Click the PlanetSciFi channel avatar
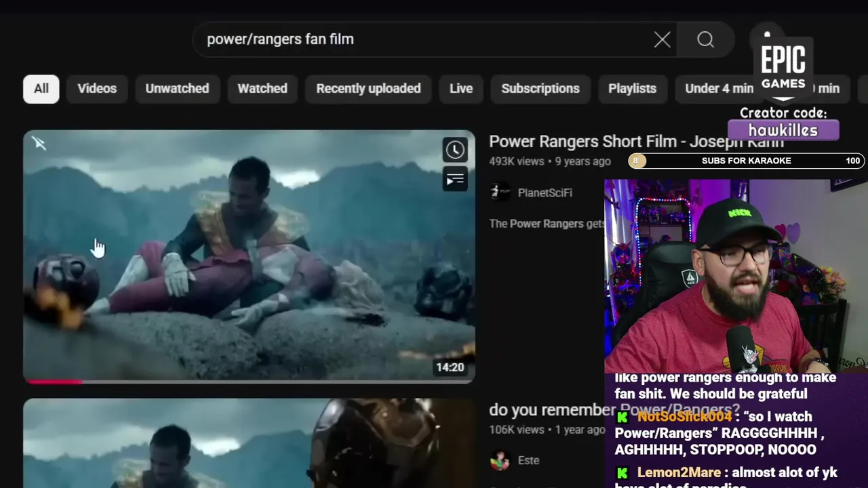This screenshot has width=868, height=488. (x=500, y=192)
